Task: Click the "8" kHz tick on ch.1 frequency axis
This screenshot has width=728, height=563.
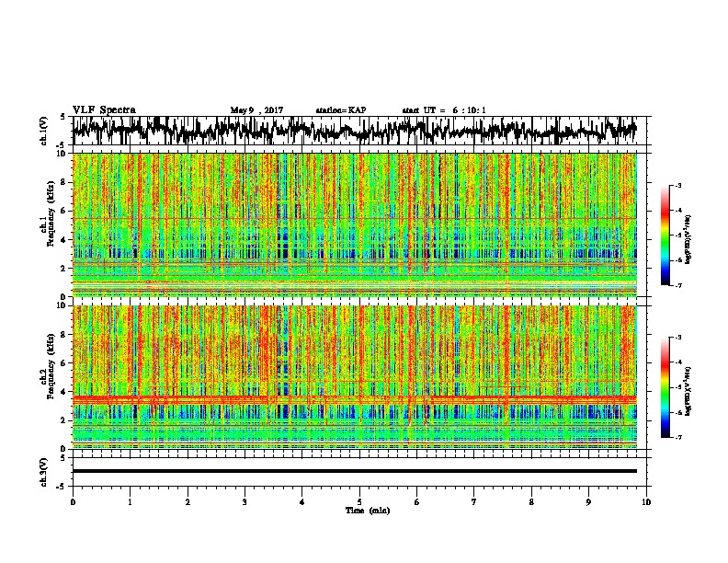Action: click(64, 182)
